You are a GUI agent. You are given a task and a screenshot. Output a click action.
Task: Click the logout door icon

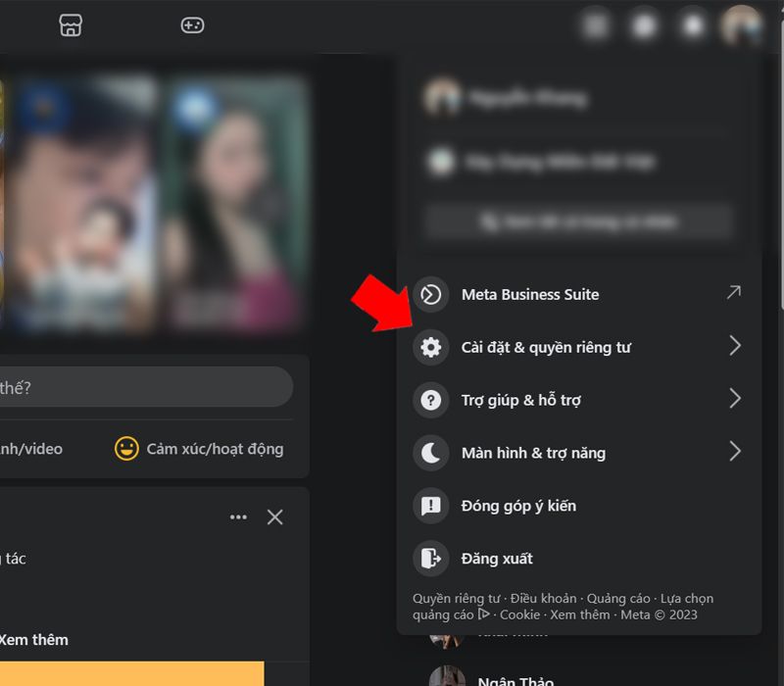[x=430, y=559]
